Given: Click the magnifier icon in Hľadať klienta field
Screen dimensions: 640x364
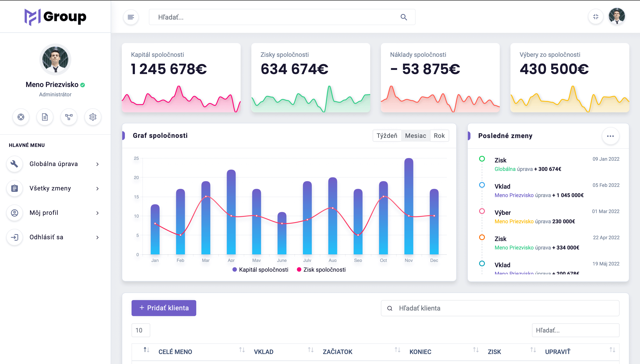Looking at the screenshot, I should click(390, 309).
